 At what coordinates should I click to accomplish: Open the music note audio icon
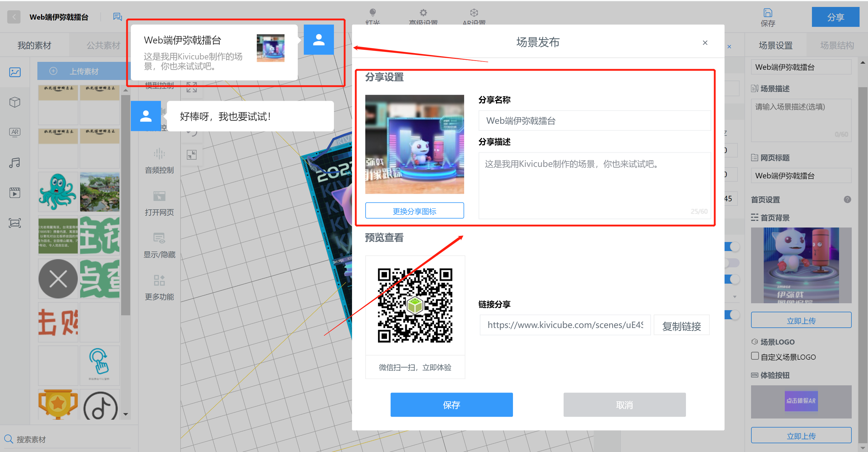click(x=15, y=163)
